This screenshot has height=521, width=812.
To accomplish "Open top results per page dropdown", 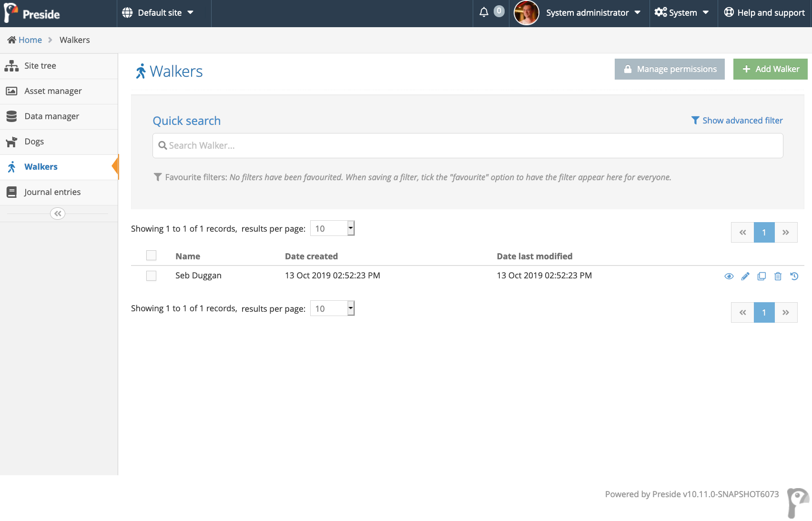I will point(333,228).
